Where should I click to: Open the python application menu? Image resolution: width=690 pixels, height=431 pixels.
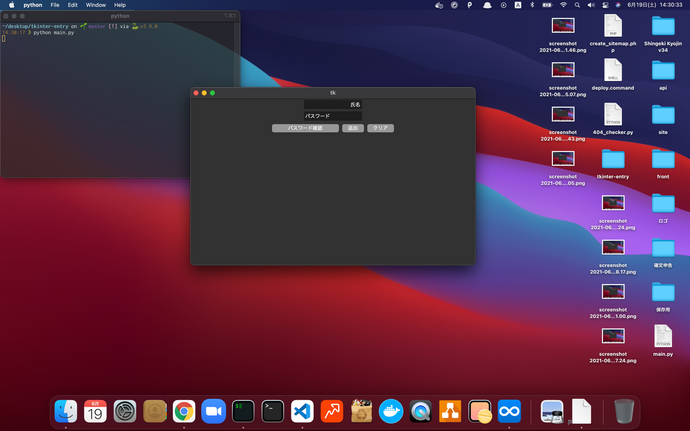[33, 5]
